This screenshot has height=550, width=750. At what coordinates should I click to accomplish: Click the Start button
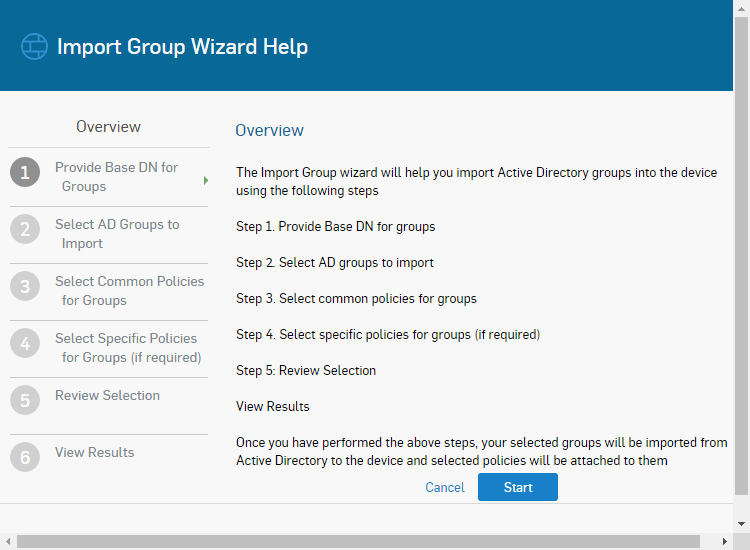518,487
